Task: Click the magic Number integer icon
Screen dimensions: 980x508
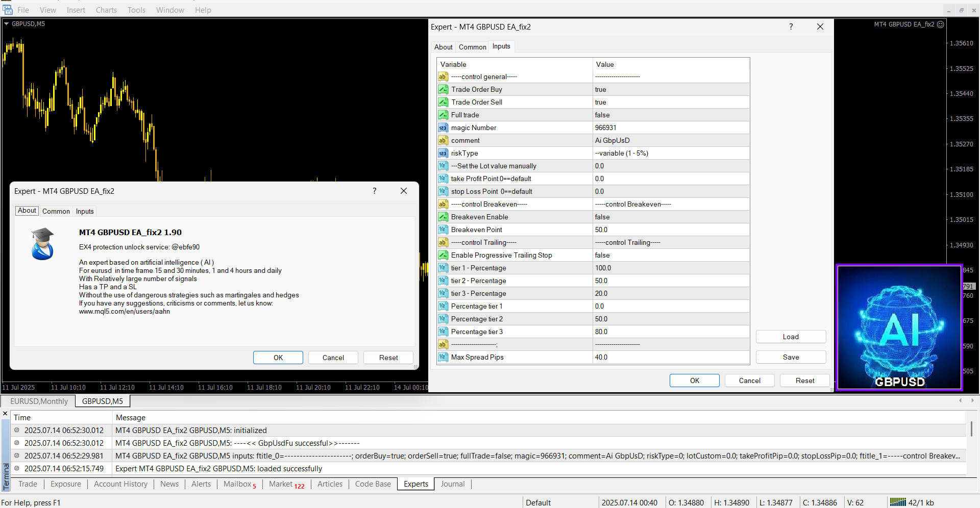Action: 443,128
